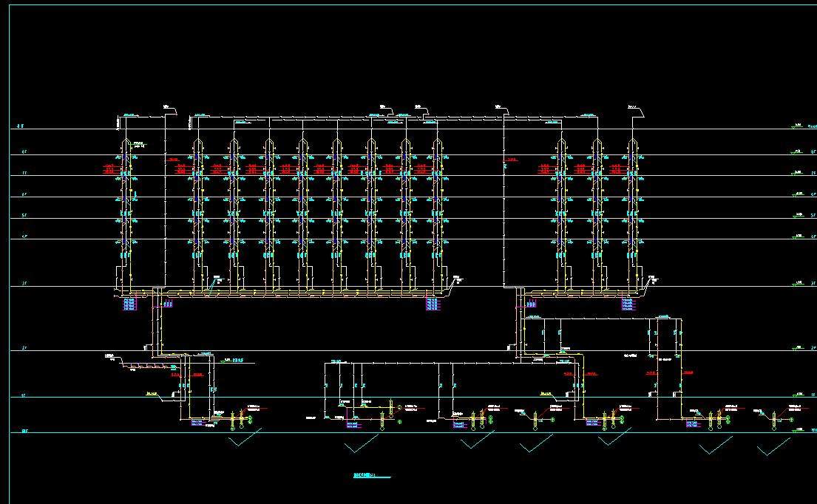Select the top-left vent pipe hook symbol
Image resolution: width=817 pixels, height=504 pixels.
point(168,109)
